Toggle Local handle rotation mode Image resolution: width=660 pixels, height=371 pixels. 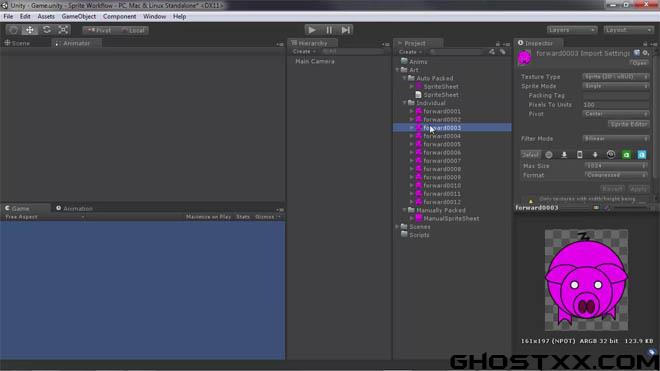133,30
